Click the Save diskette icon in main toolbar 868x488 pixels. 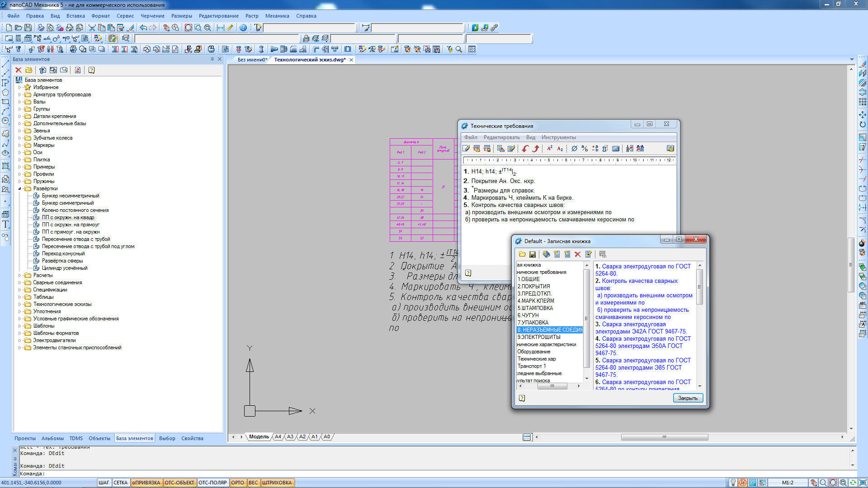(x=28, y=28)
